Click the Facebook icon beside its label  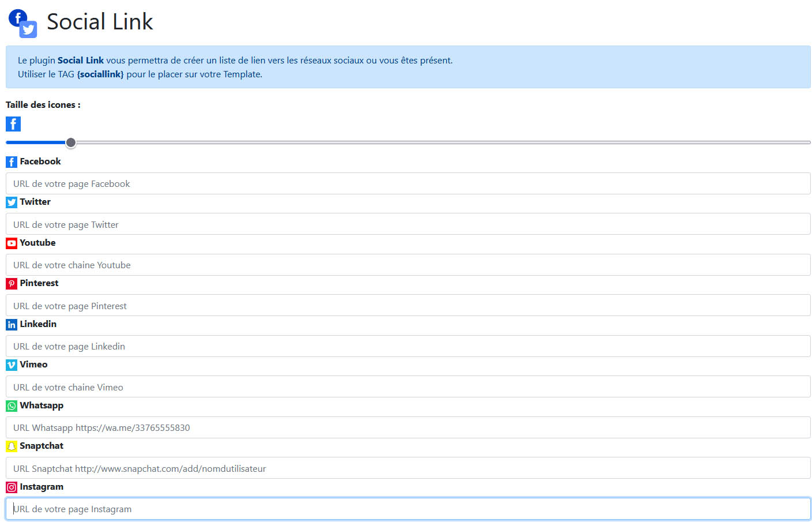(x=12, y=162)
